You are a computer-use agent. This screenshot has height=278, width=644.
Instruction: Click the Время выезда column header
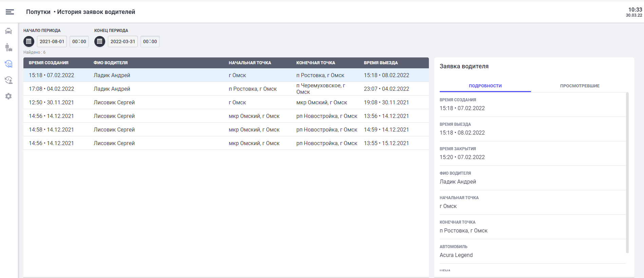coord(381,63)
